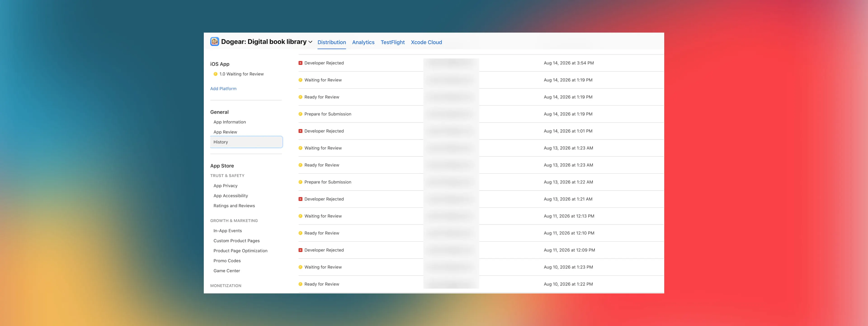The image size is (868, 326).
Task: Go to Product Page Optimization
Action: [240, 251]
